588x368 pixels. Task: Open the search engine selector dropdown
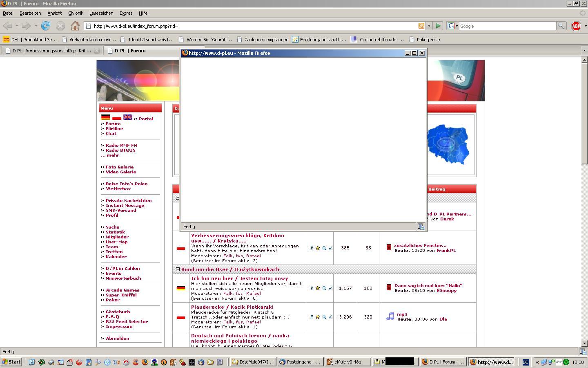[x=453, y=26]
